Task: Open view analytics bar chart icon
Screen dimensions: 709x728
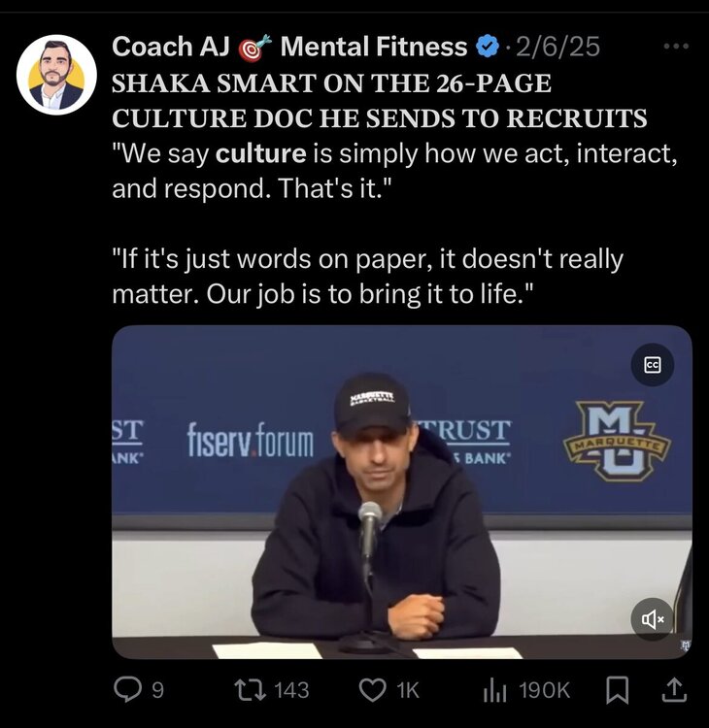Action: click(x=496, y=689)
